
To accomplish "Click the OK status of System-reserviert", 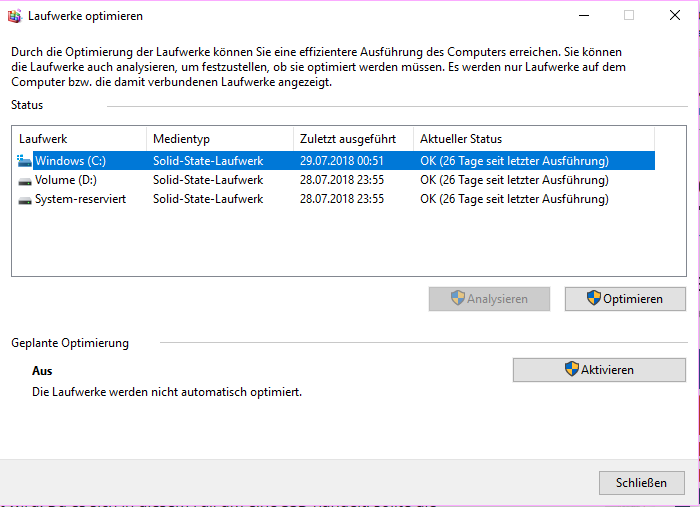I will point(514,199).
